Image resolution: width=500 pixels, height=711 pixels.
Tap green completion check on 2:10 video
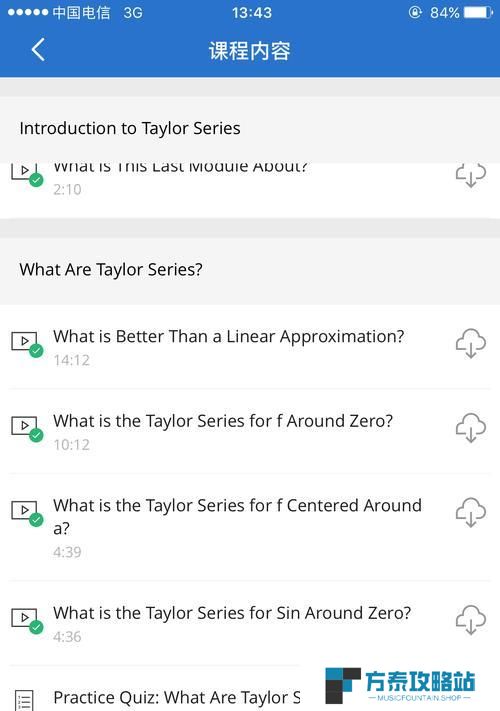coord(36,180)
